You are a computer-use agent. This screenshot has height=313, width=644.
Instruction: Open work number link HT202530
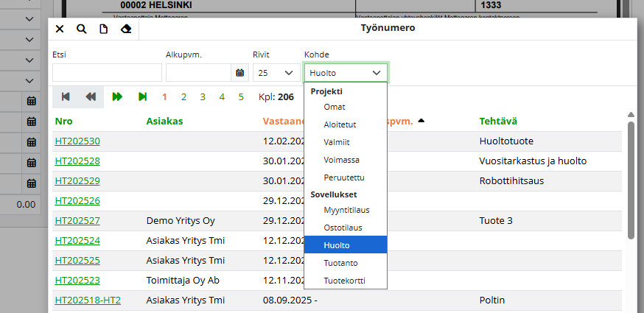77,141
